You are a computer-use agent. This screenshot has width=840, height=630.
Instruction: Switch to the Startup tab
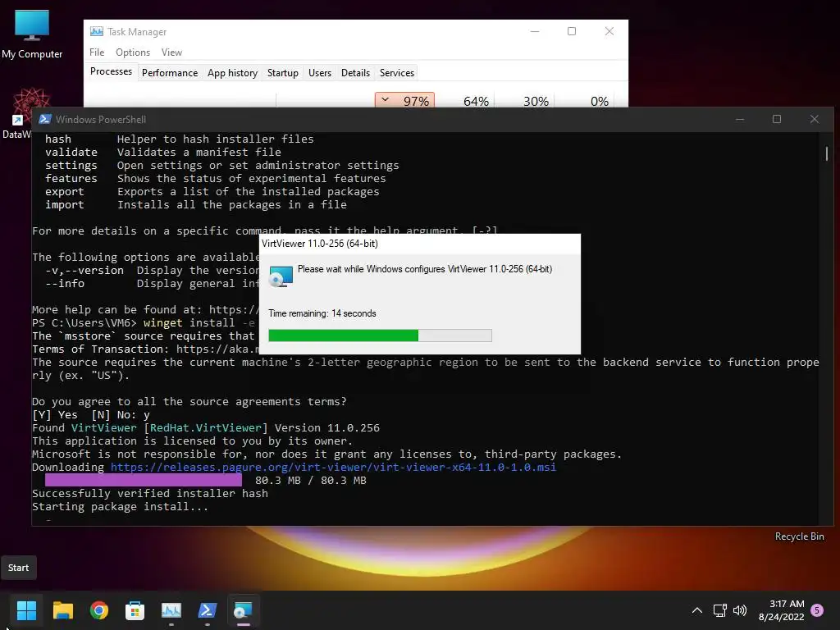click(283, 73)
